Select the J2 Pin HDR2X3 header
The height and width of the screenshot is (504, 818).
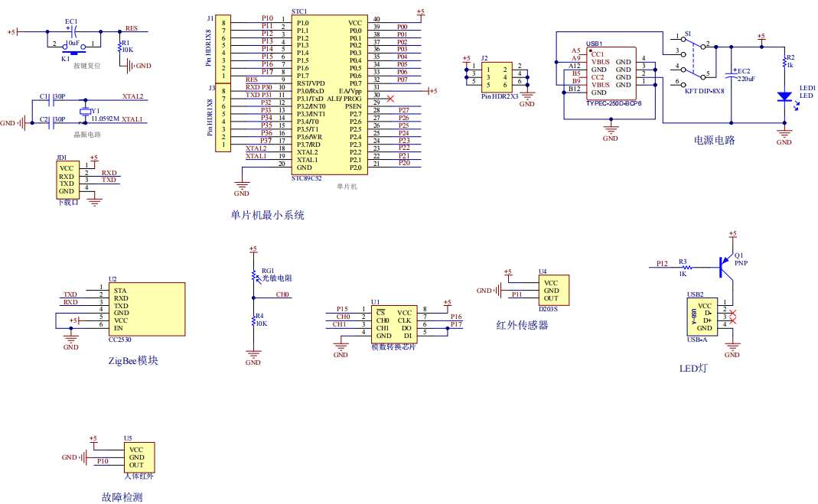[496, 77]
